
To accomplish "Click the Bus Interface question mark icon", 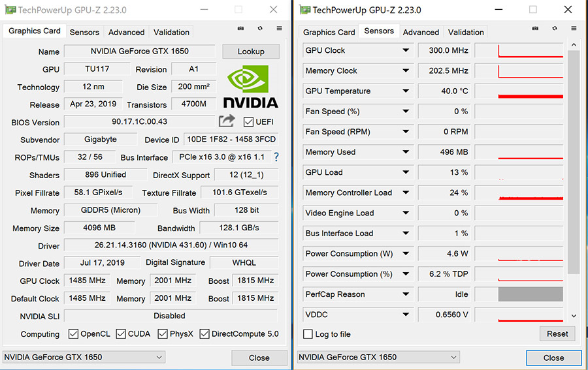I will pyautogui.click(x=276, y=157).
